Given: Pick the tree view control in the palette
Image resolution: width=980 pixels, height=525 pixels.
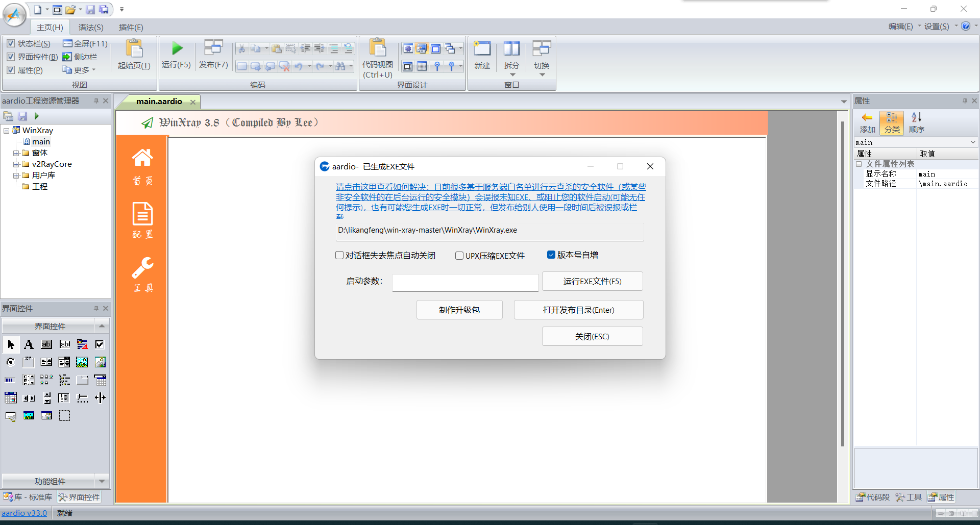Looking at the screenshot, I should point(64,380).
